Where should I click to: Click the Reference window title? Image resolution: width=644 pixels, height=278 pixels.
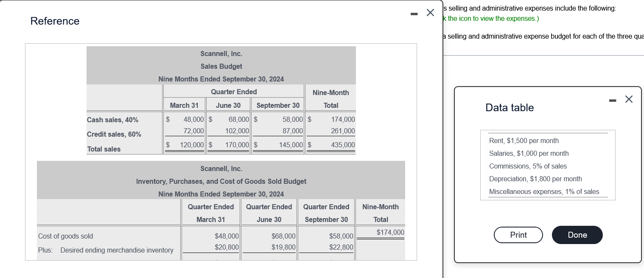tap(55, 21)
